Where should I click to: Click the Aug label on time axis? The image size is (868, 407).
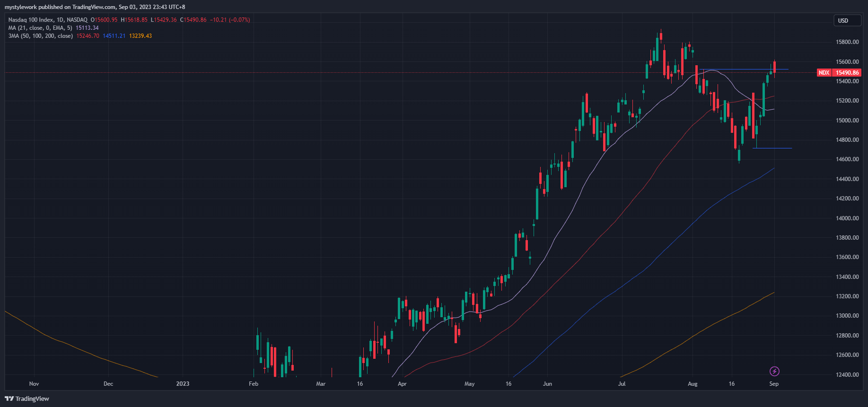tap(693, 384)
